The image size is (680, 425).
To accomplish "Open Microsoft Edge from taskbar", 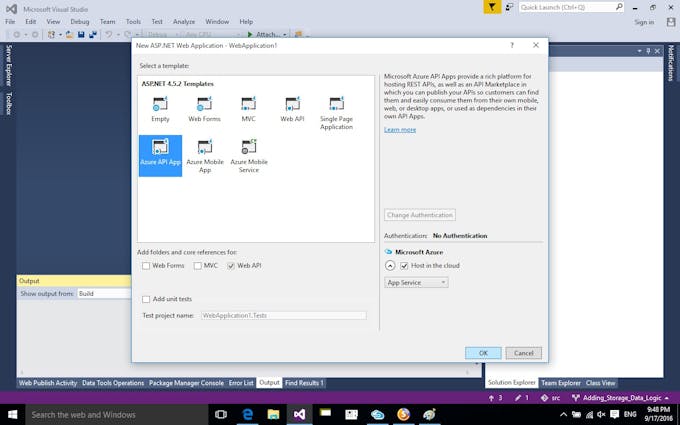I will (x=248, y=415).
